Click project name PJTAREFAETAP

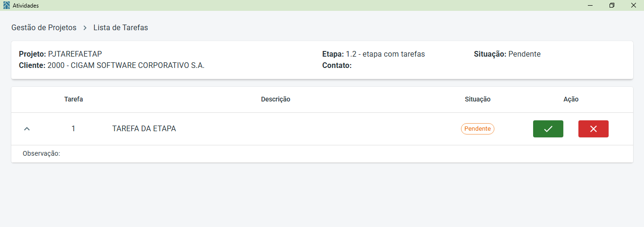tap(75, 54)
